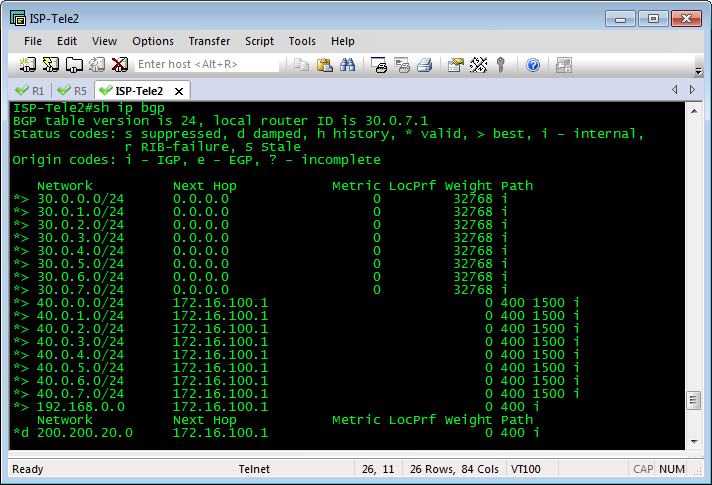Image resolution: width=712 pixels, height=485 pixels.
Task: Open the View menu
Action: tap(104, 41)
